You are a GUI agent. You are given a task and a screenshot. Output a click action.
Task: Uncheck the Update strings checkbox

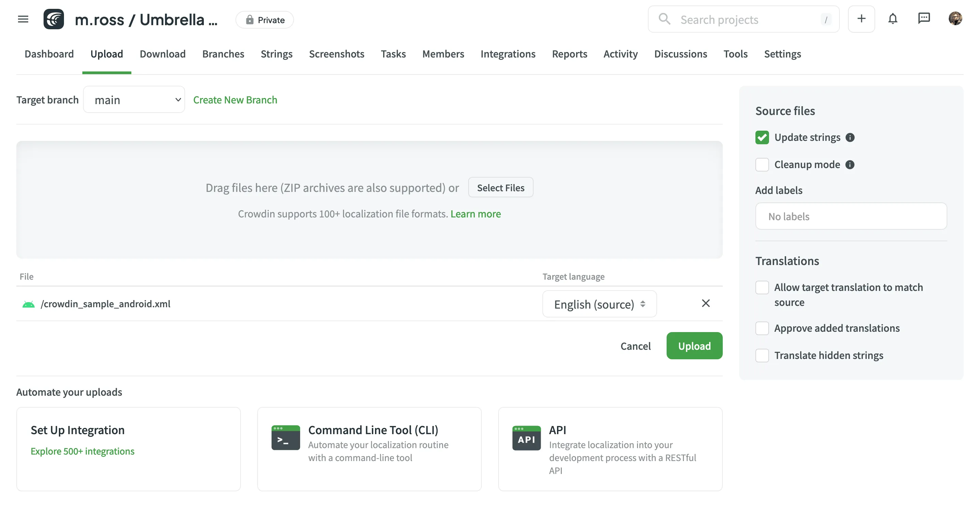pyautogui.click(x=762, y=137)
